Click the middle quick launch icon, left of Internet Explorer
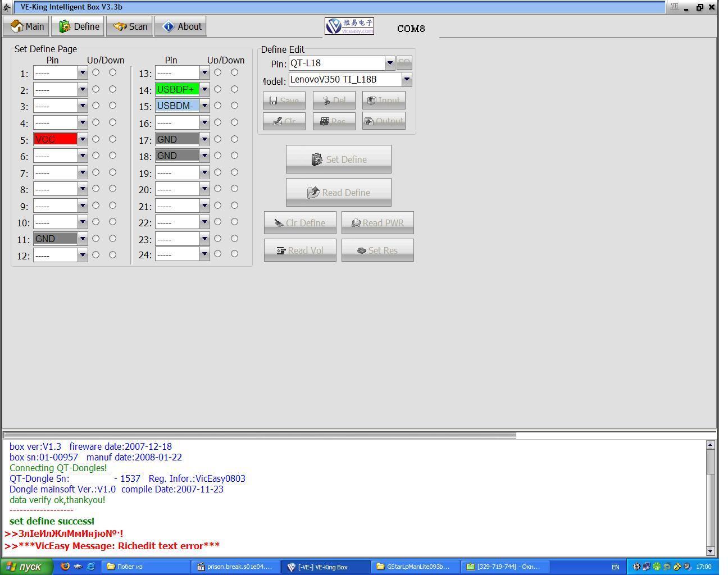The height and width of the screenshot is (575, 728). click(78, 567)
